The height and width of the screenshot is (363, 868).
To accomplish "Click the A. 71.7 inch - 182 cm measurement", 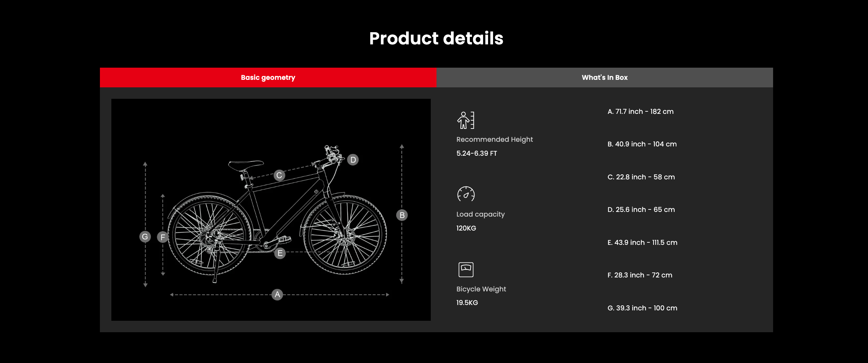I will (x=640, y=112).
